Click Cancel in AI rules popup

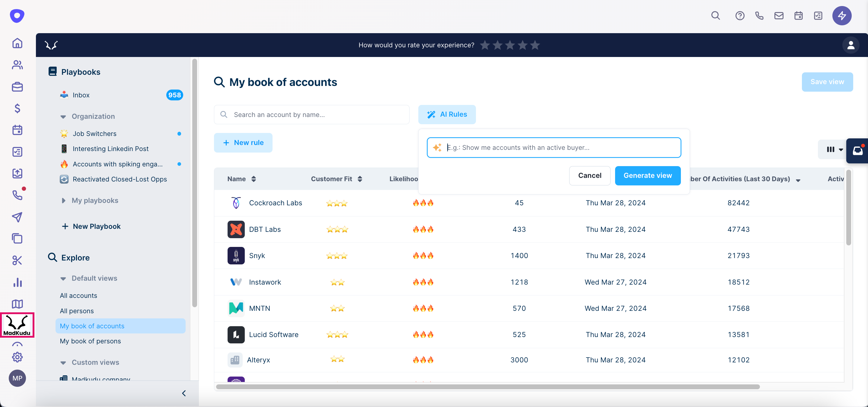click(x=589, y=175)
